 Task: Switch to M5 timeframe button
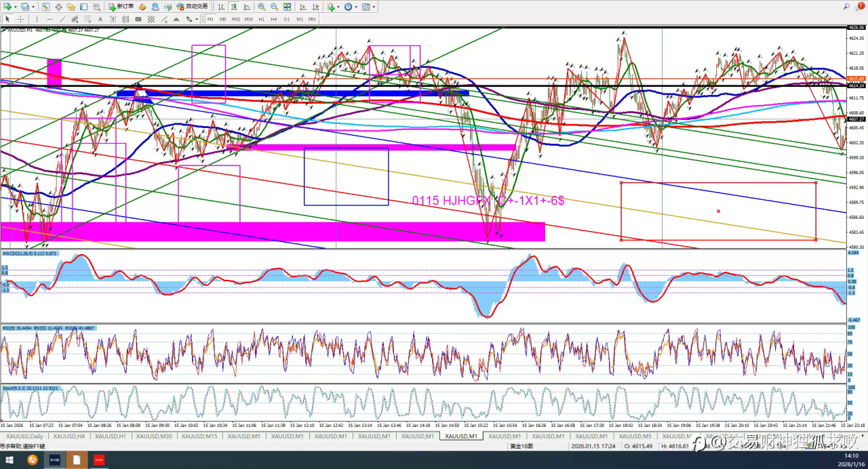coord(223,19)
